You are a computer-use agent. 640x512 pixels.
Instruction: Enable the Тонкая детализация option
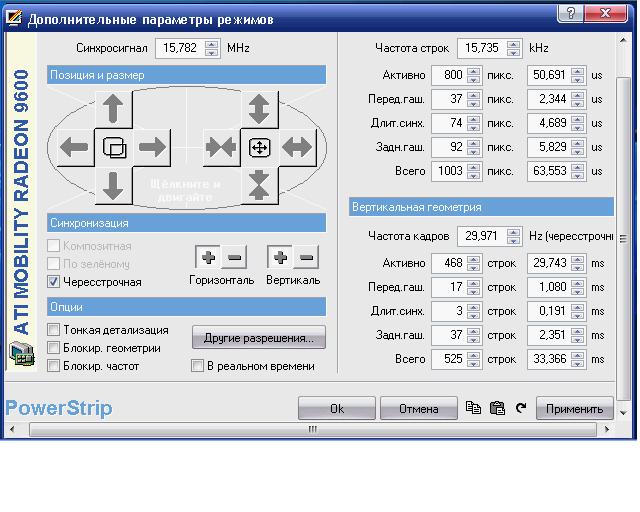[55, 330]
